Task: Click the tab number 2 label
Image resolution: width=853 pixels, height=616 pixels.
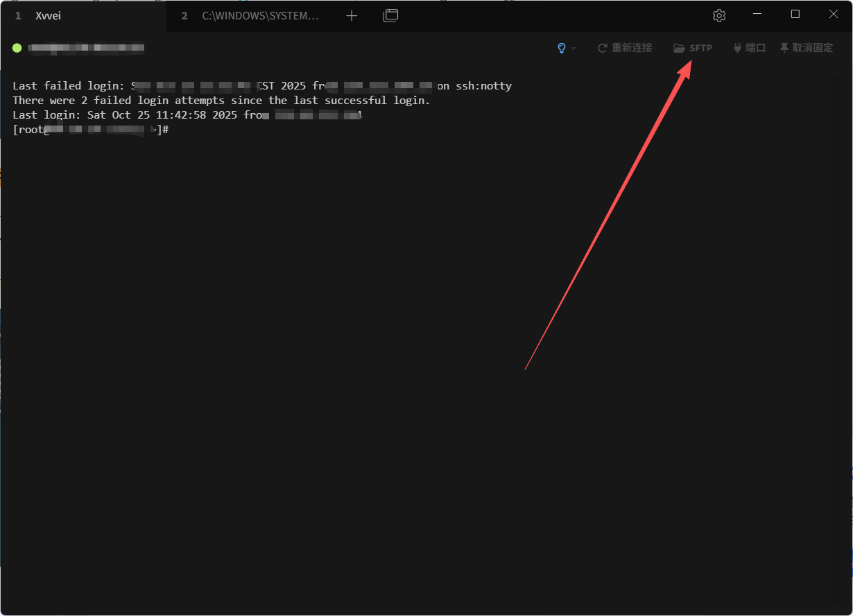Action: pos(184,15)
